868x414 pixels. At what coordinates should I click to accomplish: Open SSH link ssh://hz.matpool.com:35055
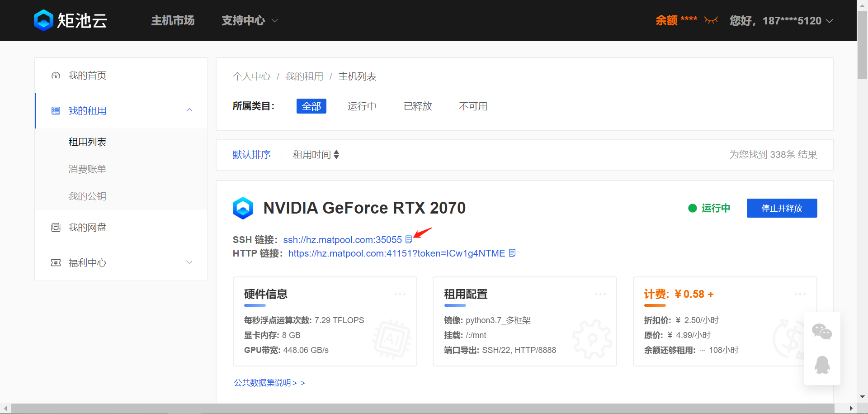pos(342,240)
